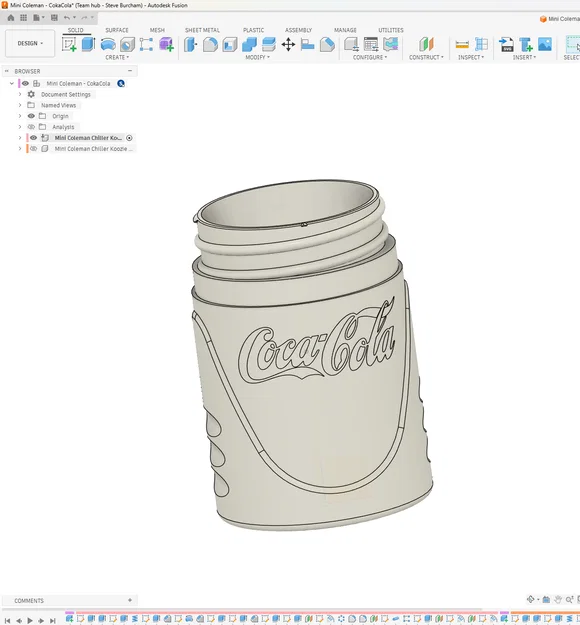Click the Create Sketch tool icon
The image size is (580, 625).
pyautogui.click(x=69, y=44)
